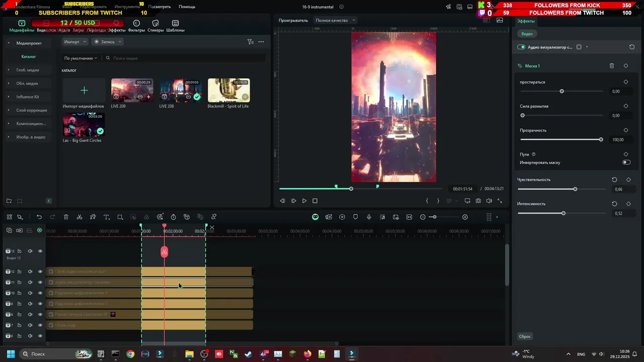Click the Сброс button

525,336
